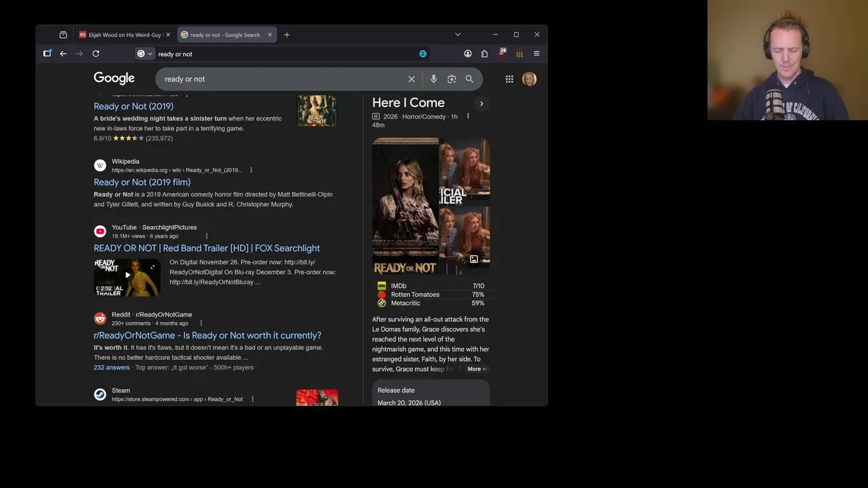
Task: Open the extensions puzzle icon
Action: click(484, 54)
